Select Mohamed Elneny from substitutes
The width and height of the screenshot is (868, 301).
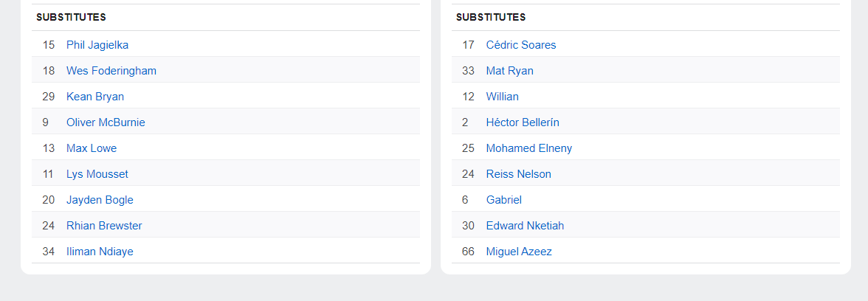528,148
